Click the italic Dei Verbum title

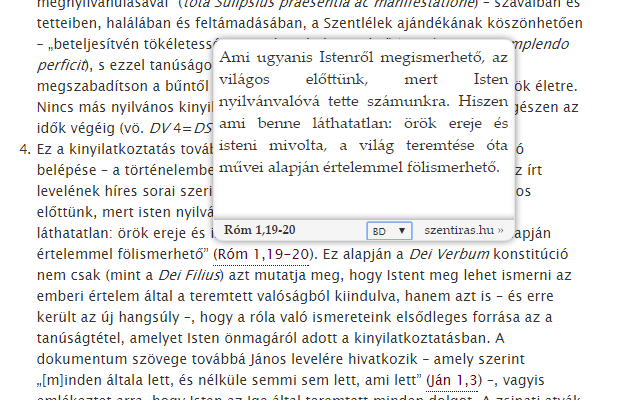[x=449, y=254]
